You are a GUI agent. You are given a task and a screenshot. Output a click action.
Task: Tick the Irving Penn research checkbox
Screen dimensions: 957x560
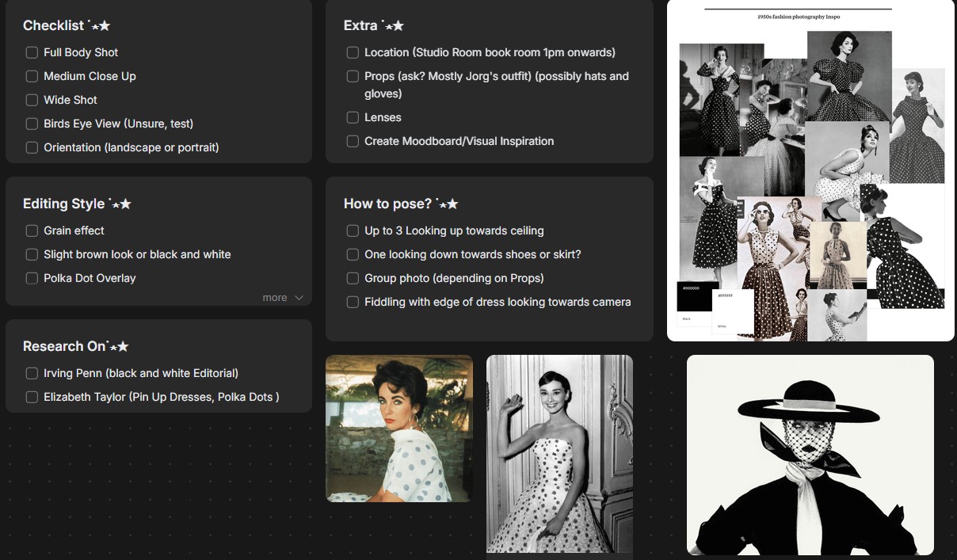coord(32,373)
